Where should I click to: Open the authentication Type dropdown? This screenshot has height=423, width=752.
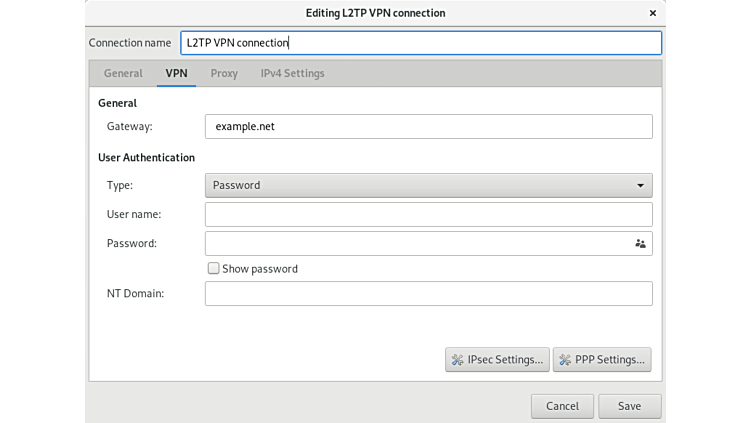(428, 185)
